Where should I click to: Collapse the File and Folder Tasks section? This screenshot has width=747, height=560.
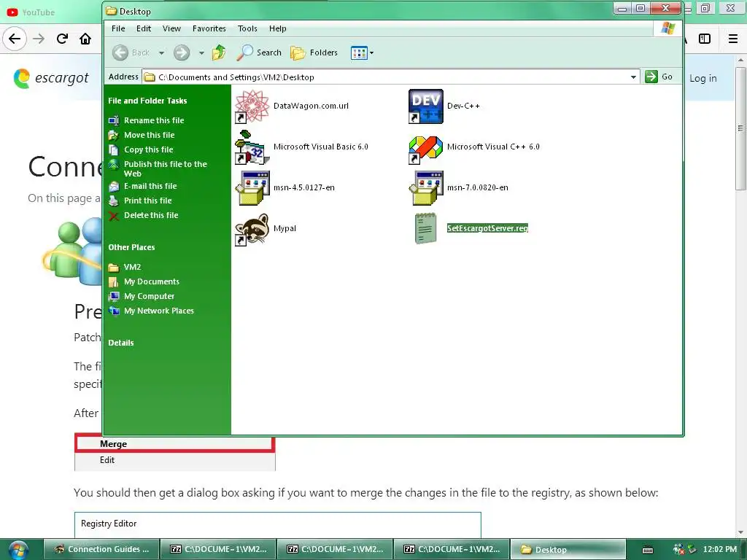coord(147,101)
